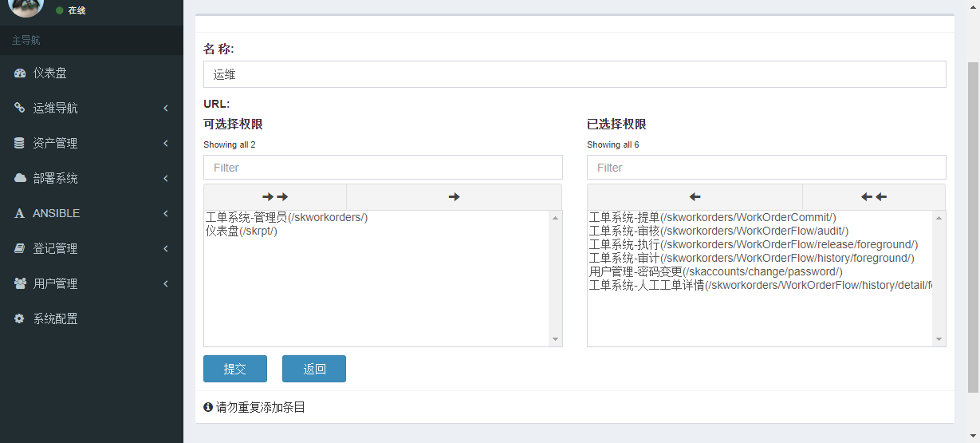Click the user avatar image in sidebar
Screen dimensions: 980x443
(26, 7)
